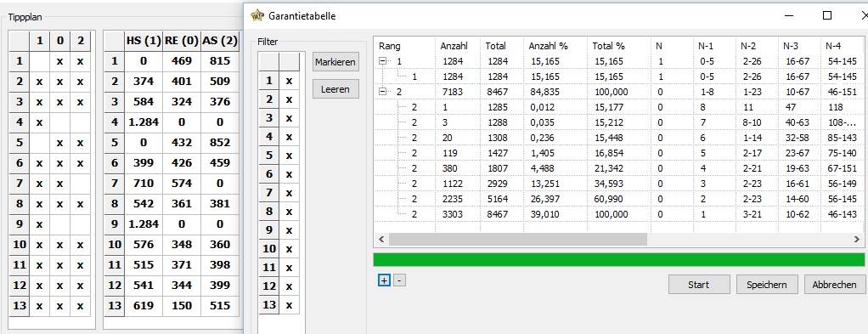This screenshot has height=334, width=868.
Task: Toggle the Filter x mark for row 13
Action: click(x=289, y=304)
